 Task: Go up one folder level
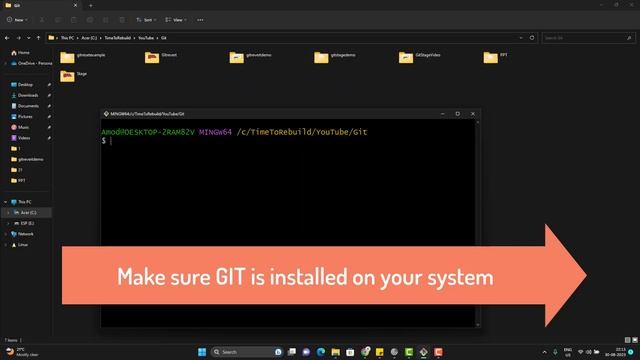38,38
